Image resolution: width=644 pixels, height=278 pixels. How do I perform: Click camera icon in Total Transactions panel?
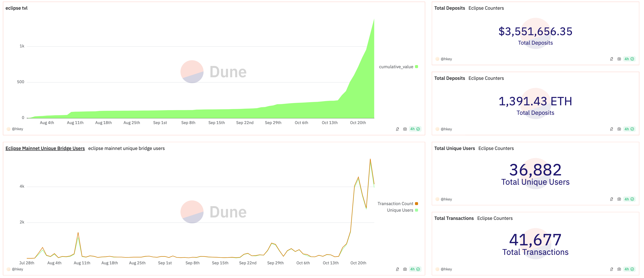(x=619, y=269)
